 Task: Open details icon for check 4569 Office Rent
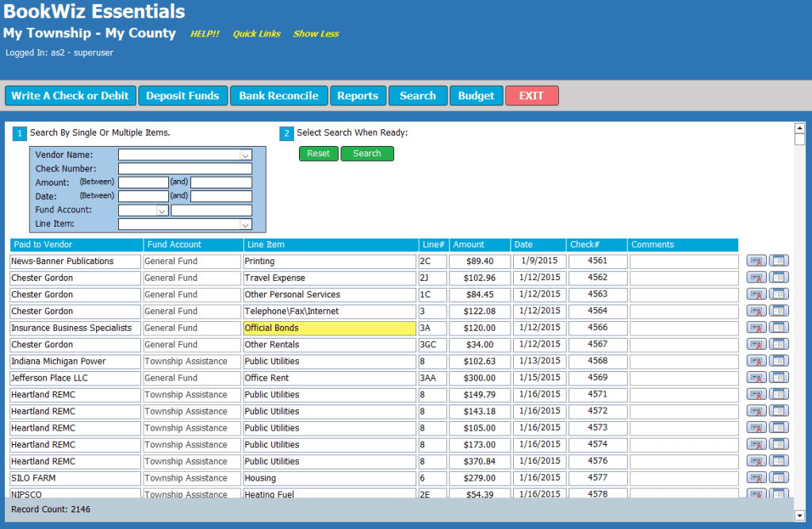(779, 378)
